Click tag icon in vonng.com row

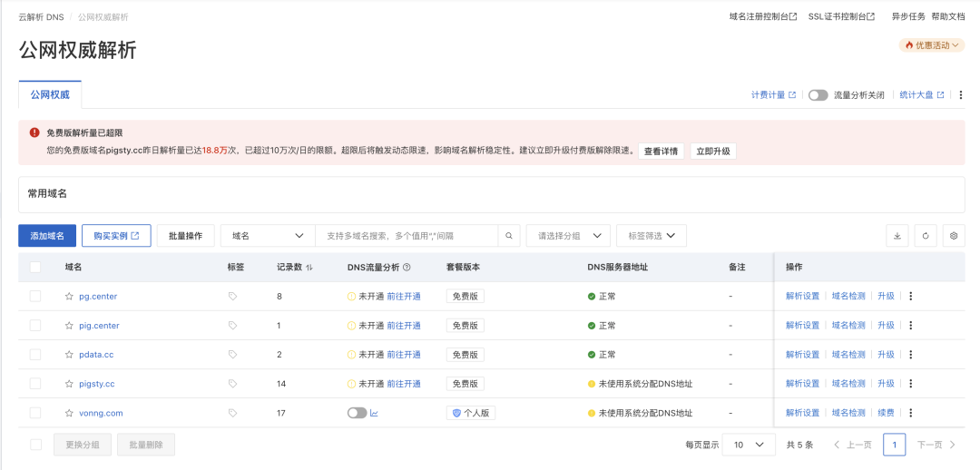pos(232,413)
